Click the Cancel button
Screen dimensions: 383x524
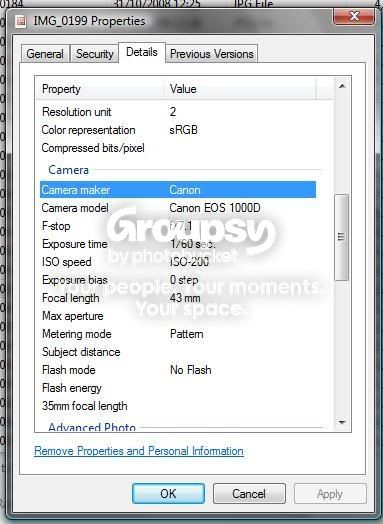pos(249,493)
